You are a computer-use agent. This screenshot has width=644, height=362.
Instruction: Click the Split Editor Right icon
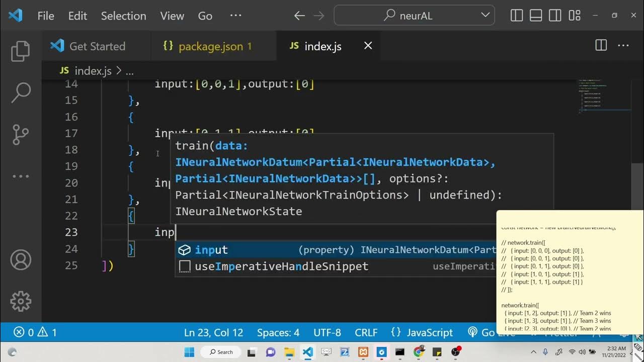601,46
